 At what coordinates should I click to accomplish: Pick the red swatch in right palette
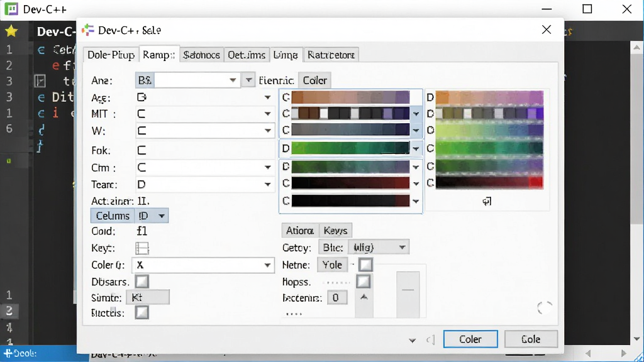click(x=536, y=182)
